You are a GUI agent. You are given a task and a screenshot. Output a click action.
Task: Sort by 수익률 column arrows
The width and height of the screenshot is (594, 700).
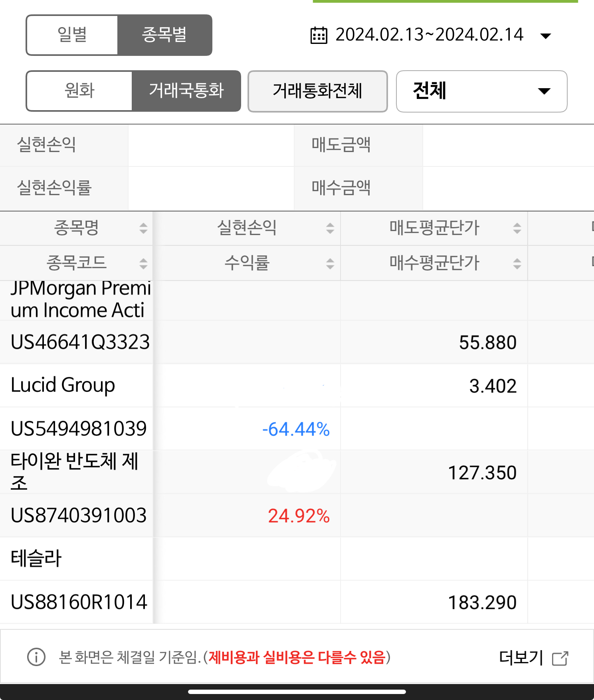pos(330,263)
